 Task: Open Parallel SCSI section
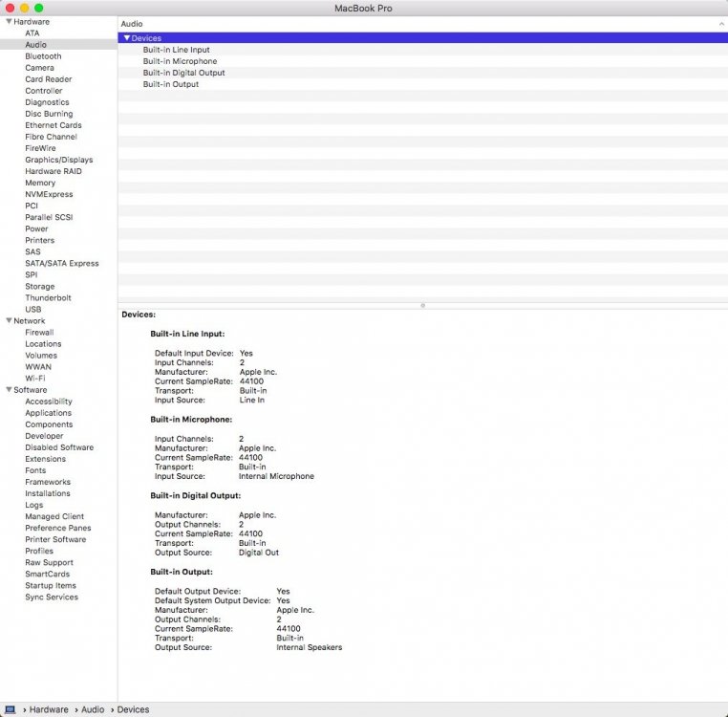[x=49, y=217]
